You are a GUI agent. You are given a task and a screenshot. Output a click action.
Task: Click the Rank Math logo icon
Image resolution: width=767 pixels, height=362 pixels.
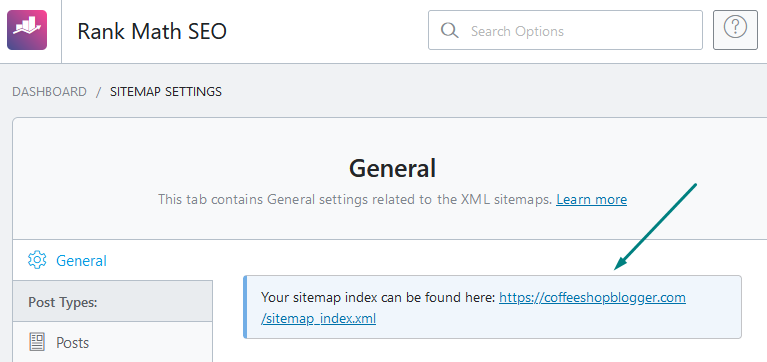(x=27, y=30)
